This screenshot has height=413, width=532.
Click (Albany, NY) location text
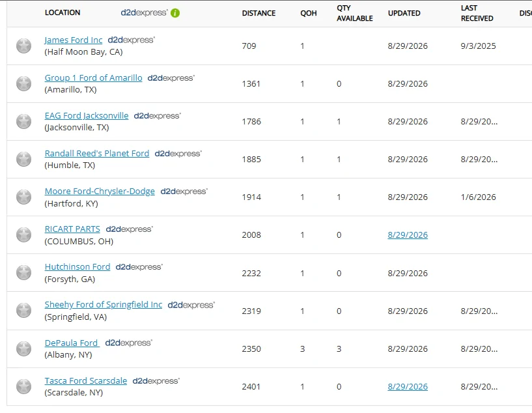pos(68,354)
